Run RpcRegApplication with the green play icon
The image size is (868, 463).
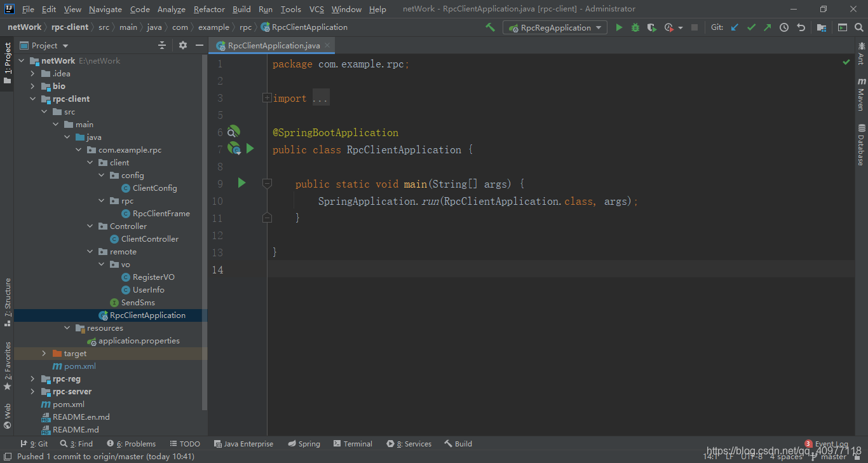619,27
